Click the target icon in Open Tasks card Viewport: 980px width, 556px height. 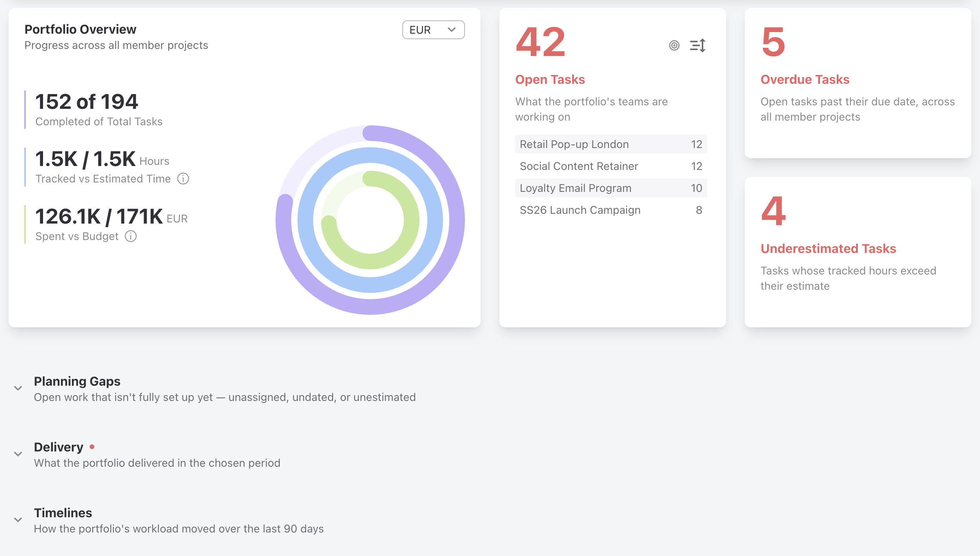tap(674, 45)
